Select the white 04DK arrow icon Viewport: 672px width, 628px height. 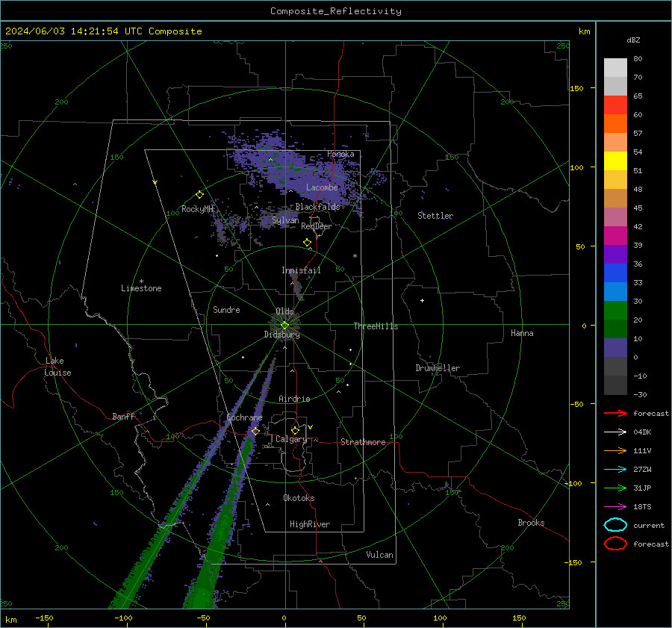click(615, 432)
